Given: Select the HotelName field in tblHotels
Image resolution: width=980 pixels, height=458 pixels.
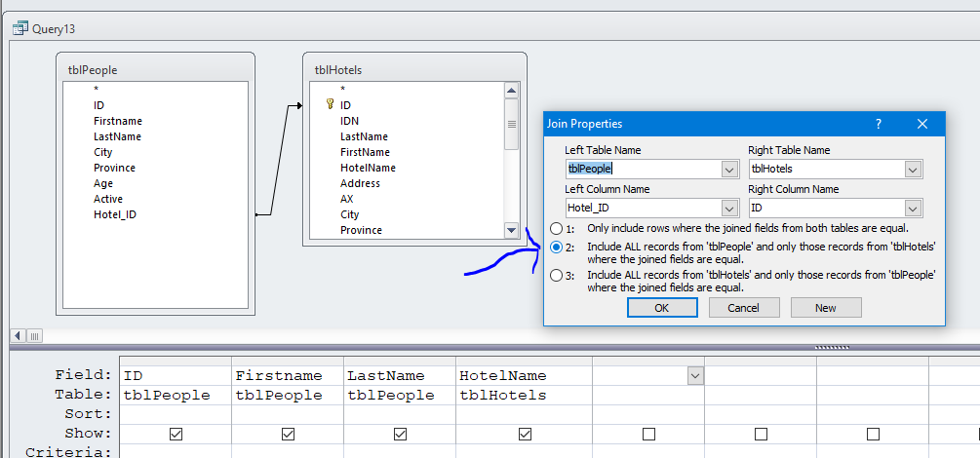Looking at the screenshot, I should [368, 168].
